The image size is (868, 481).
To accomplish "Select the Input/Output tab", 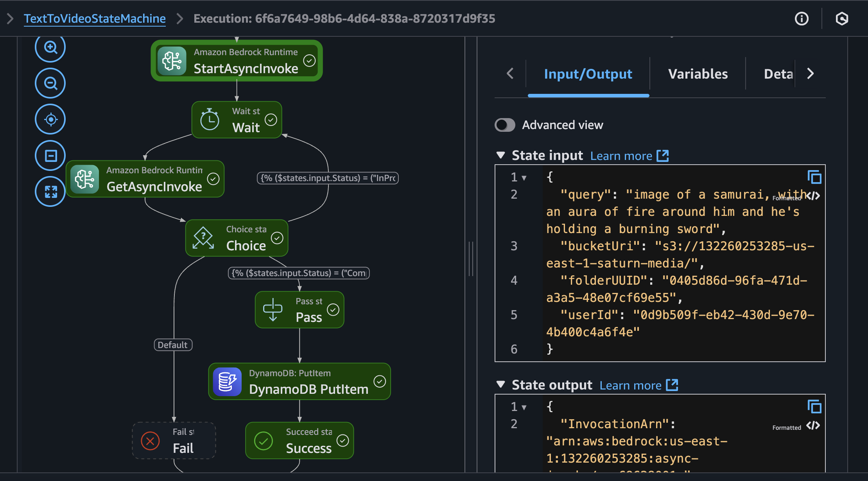I will point(588,74).
